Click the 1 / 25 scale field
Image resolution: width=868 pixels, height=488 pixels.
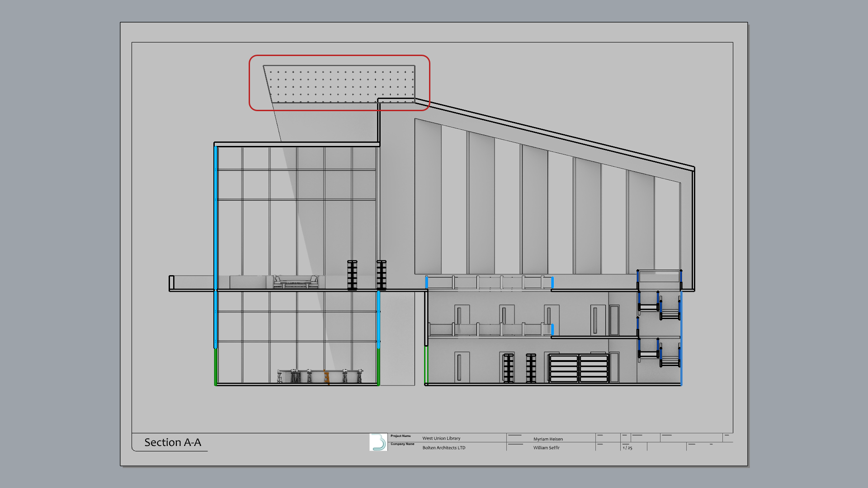[627, 448]
